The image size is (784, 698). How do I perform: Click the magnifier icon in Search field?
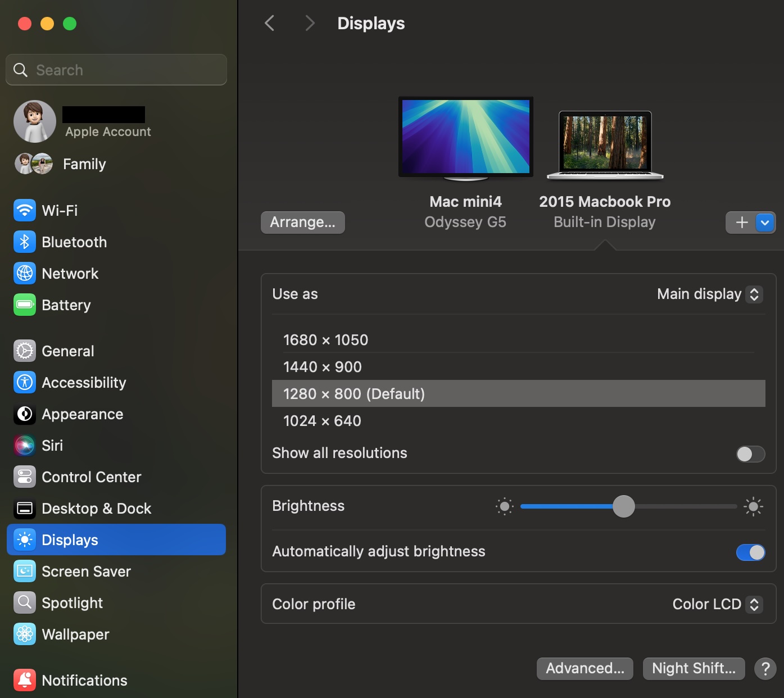(x=20, y=70)
